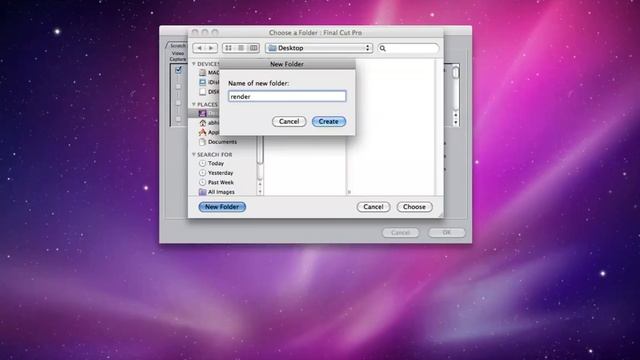
Task: Click the iDisk icon in the sidebar
Action: pos(202,82)
